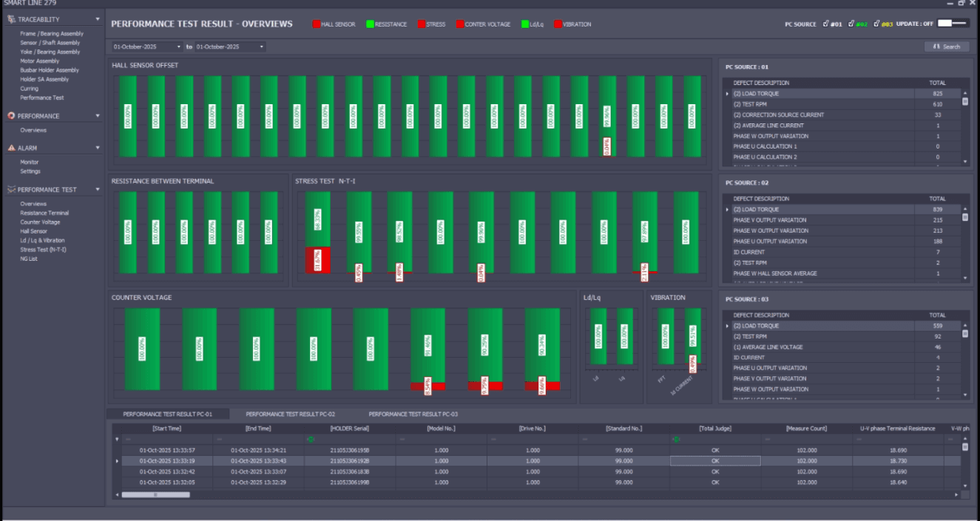Click the red Hall Sensor legend square

(x=316, y=24)
